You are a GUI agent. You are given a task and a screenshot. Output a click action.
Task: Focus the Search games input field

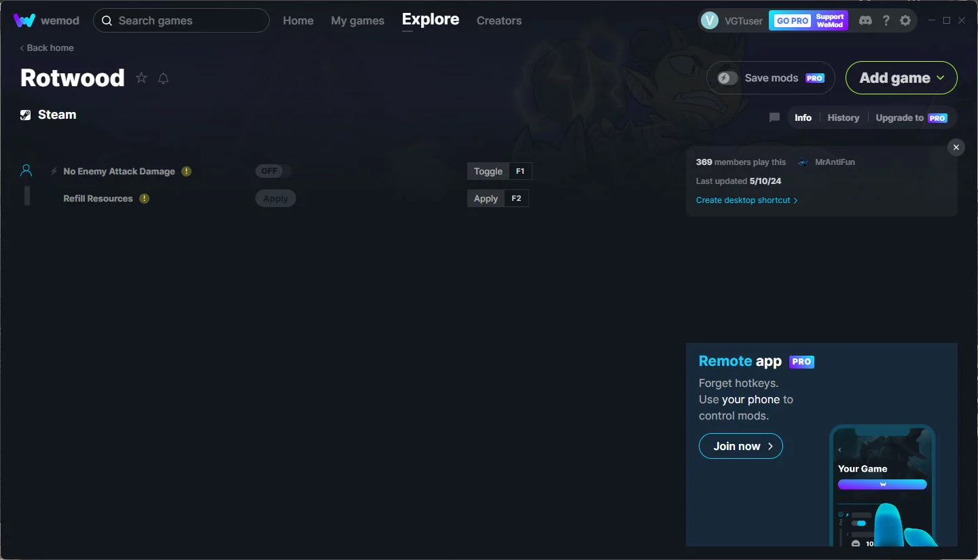point(181,20)
